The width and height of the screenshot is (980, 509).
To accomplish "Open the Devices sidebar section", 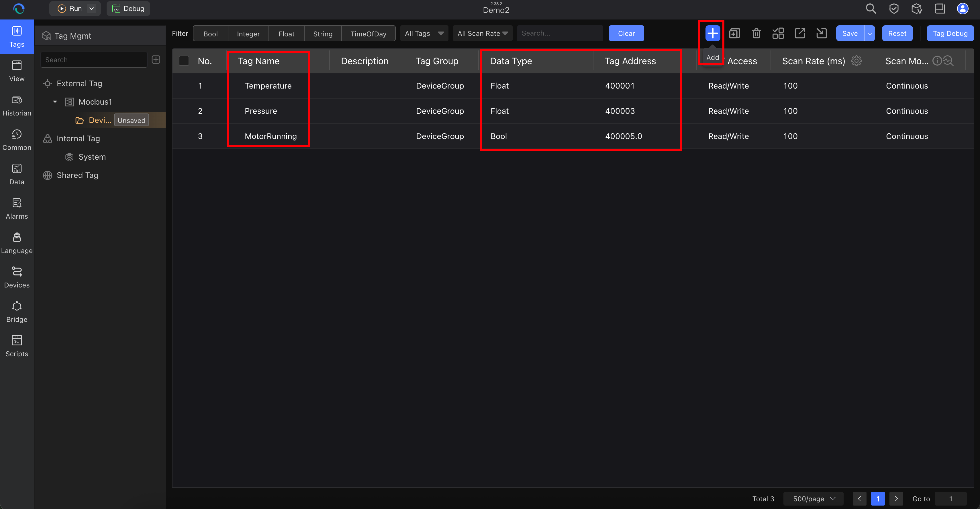I will tap(17, 277).
